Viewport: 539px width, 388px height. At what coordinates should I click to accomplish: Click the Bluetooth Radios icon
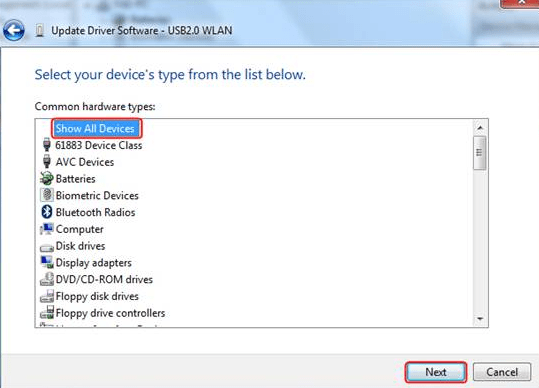(x=47, y=212)
